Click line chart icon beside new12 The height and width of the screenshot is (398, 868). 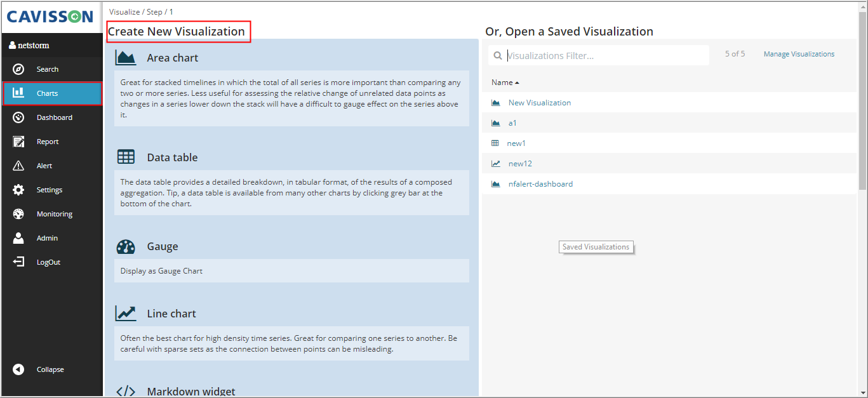[496, 164]
